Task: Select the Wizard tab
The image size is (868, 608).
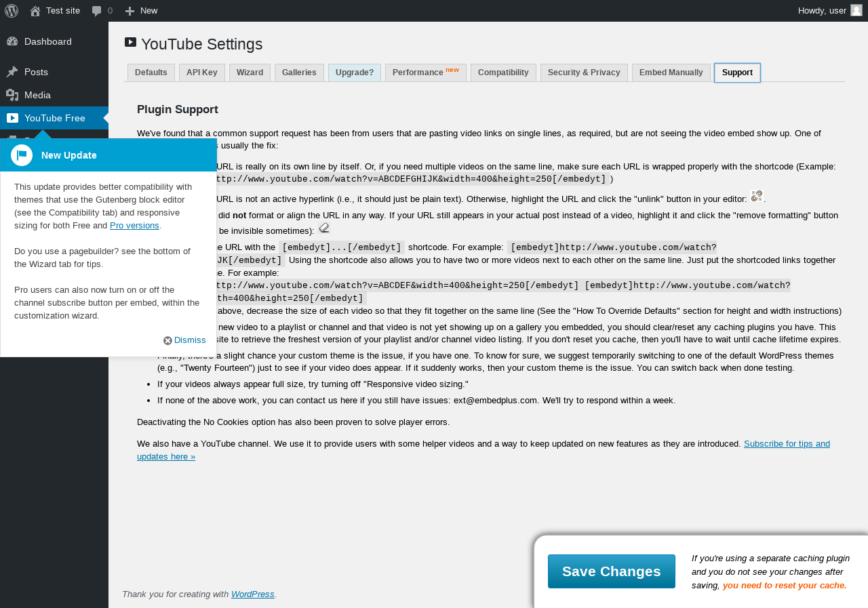Action: pos(250,73)
